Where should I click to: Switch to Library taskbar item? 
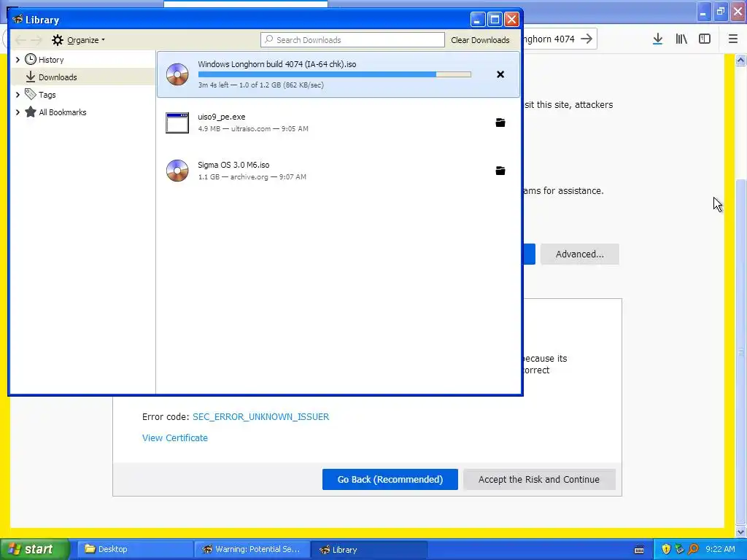pos(368,550)
